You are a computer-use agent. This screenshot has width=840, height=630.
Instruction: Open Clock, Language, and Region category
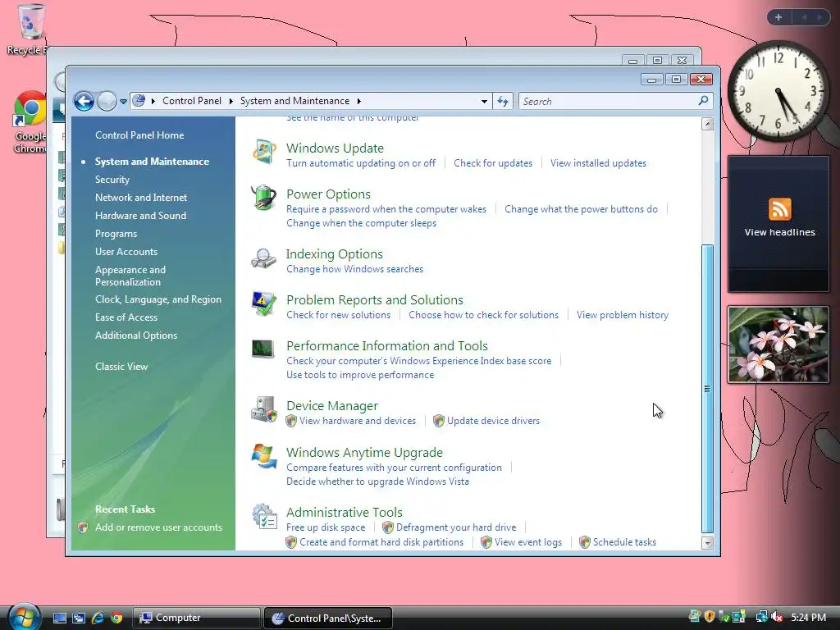[x=158, y=299]
